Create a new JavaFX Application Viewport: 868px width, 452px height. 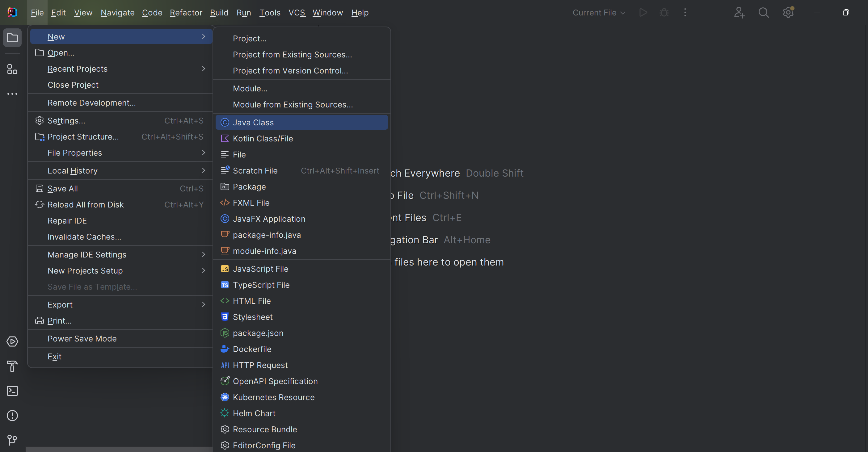(301, 219)
